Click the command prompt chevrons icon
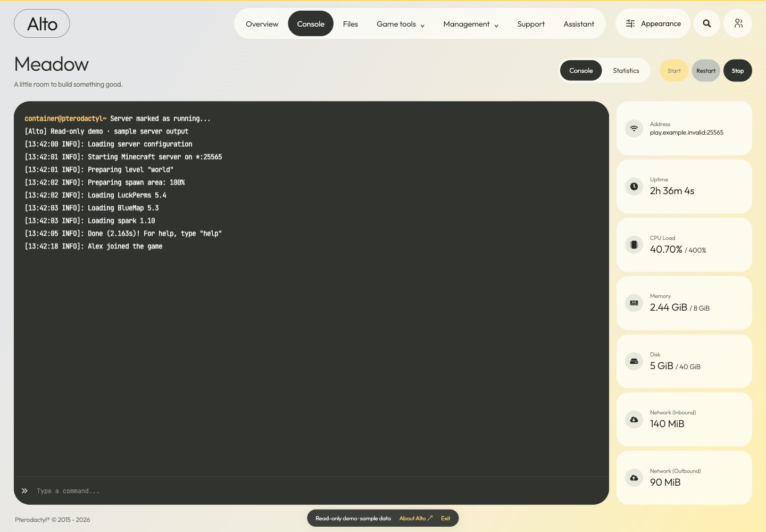The image size is (766, 532). click(x=24, y=491)
